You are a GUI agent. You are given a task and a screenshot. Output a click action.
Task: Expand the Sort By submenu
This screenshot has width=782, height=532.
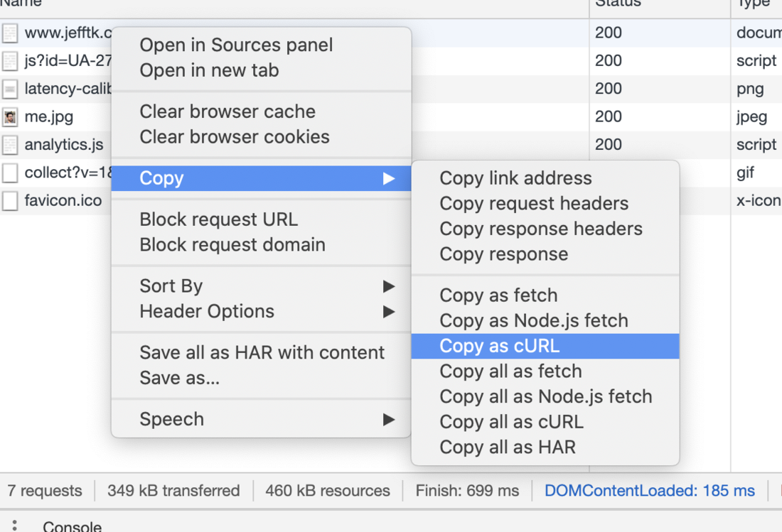point(389,286)
